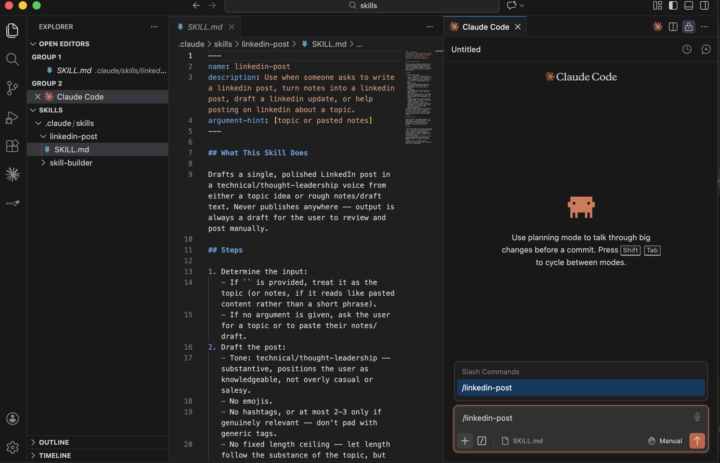Screen dimensions: 720x463
Task: Toggle the primary sidebar layout button
Action: (x=673, y=6)
